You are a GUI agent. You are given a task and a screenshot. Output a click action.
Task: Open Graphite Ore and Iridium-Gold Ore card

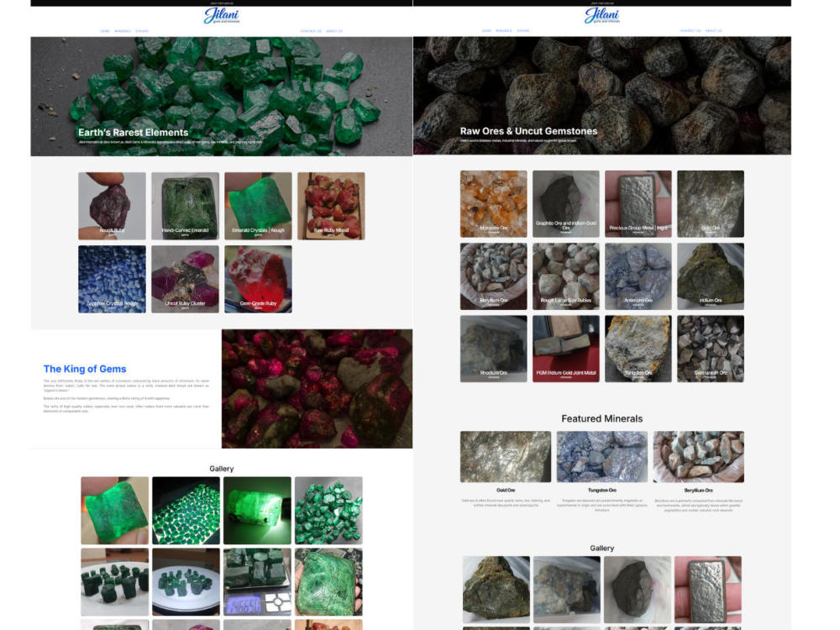pyautogui.click(x=565, y=203)
